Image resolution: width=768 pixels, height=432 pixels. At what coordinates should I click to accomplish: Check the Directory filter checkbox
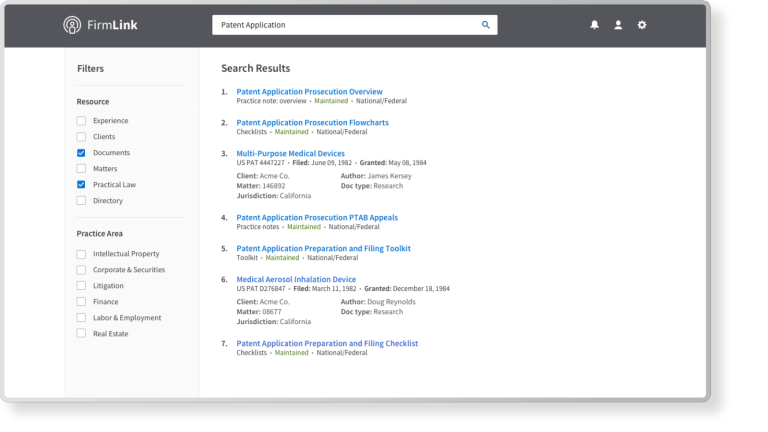coord(81,201)
